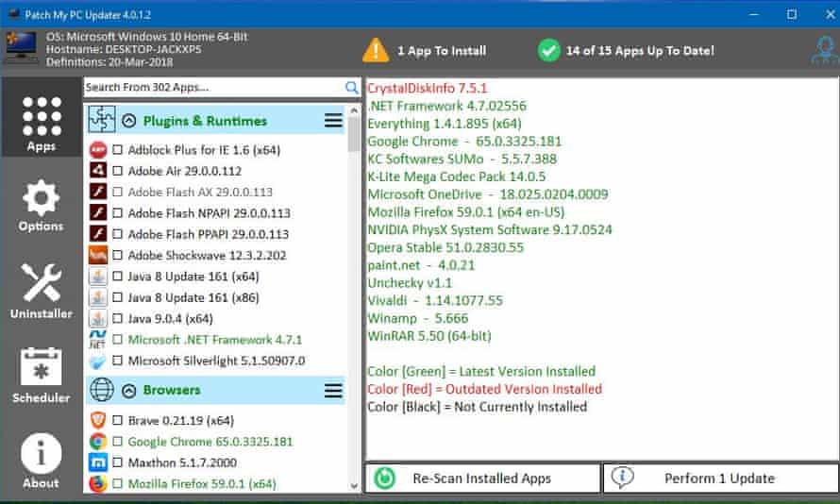Click the yellow warning app-to-install icon
840x504 pixels.
(x=376, y=51)
